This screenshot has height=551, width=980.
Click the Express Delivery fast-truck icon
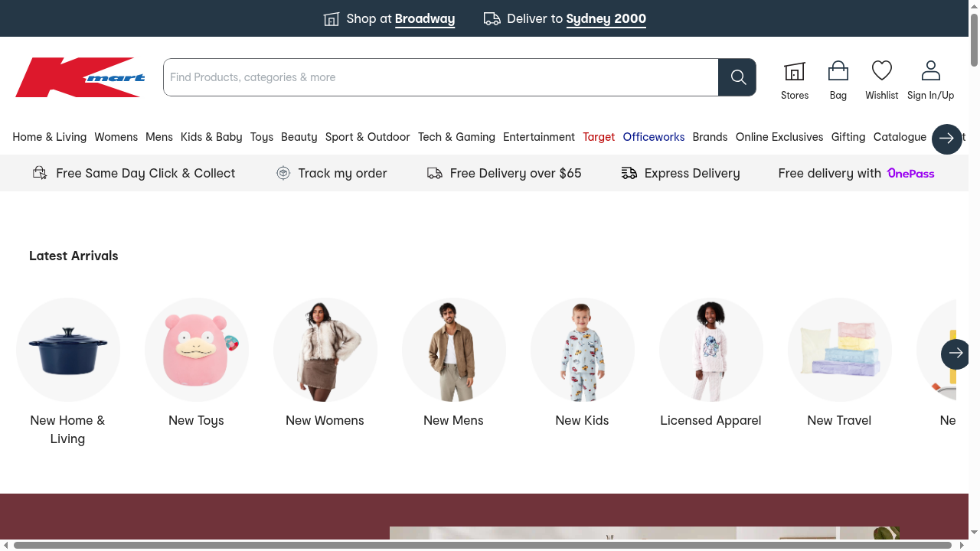[629, 173]
